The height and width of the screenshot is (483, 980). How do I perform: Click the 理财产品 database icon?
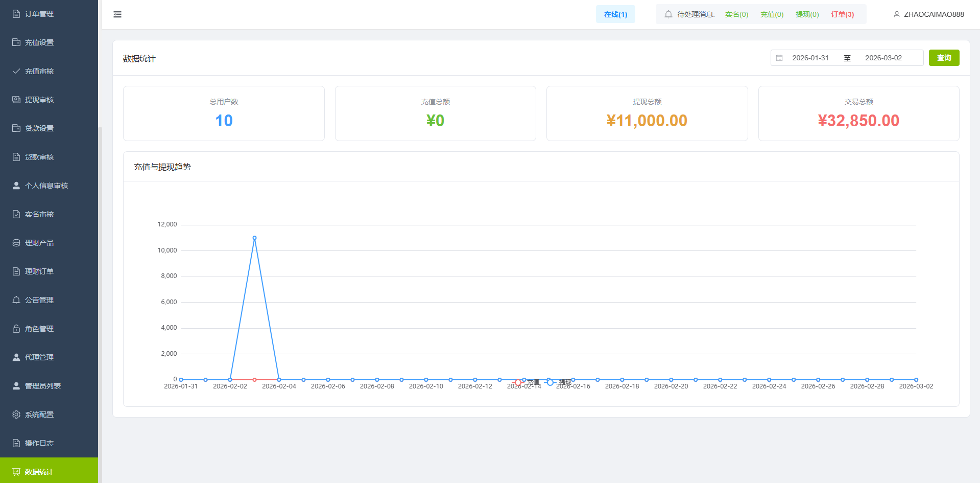point(16,243)
